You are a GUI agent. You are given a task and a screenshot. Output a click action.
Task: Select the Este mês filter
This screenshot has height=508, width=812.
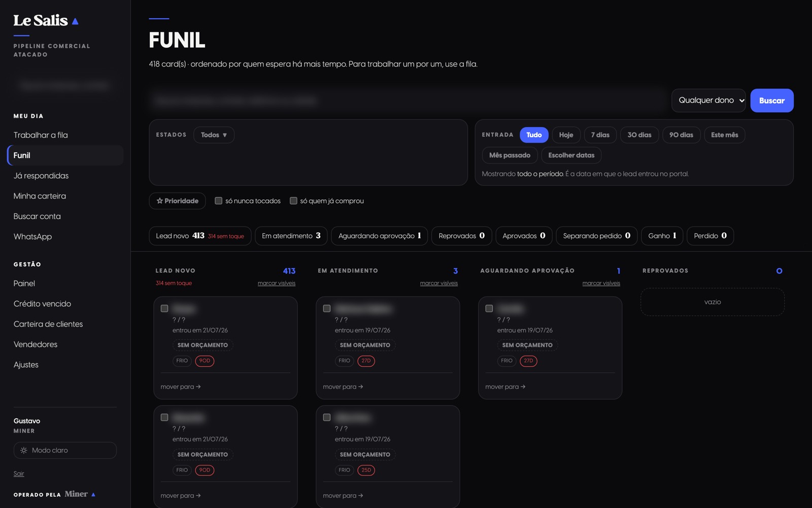click(724, 135)
